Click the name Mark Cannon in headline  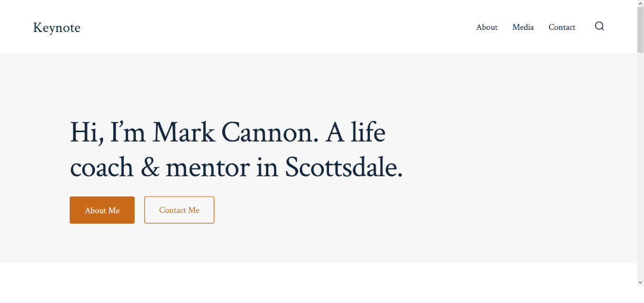tap(236, 132)
